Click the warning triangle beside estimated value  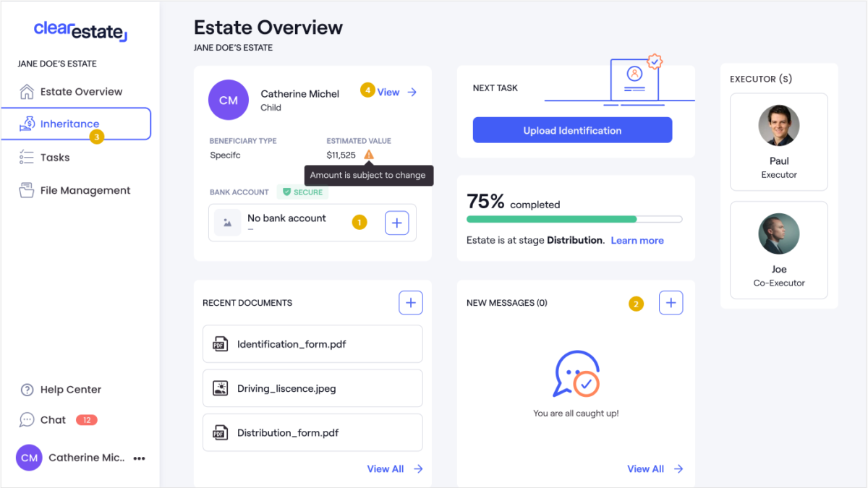click(x=369, y=155)
